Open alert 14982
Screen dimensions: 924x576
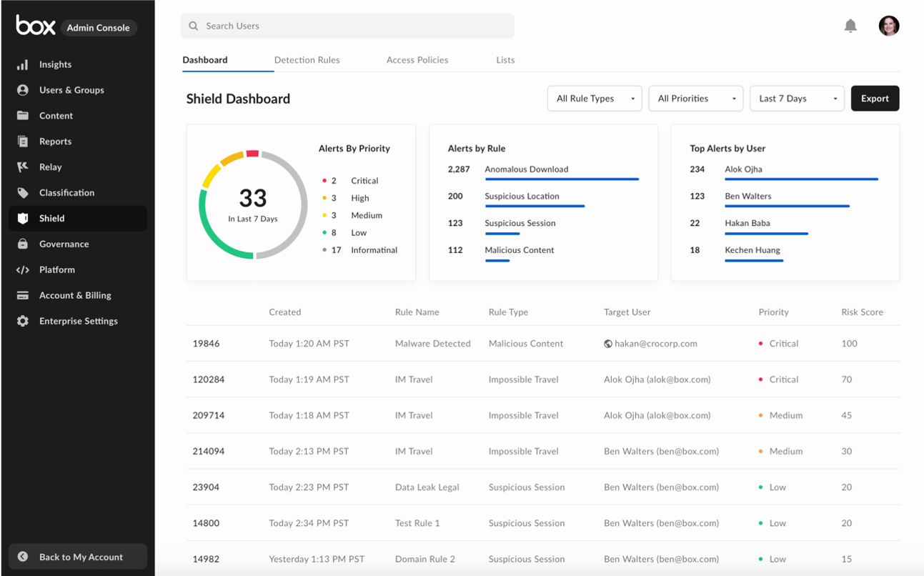click(x=206, y=559)
